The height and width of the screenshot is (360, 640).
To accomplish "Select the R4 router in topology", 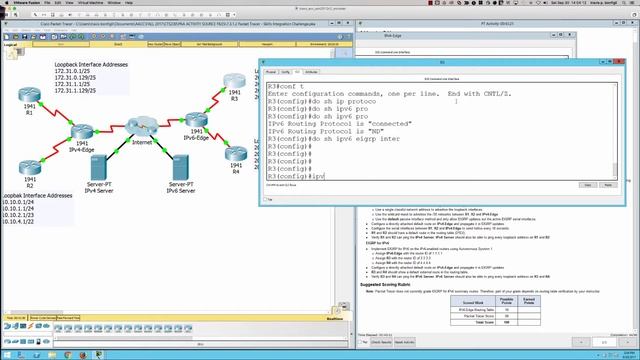I will pos(236,154).
